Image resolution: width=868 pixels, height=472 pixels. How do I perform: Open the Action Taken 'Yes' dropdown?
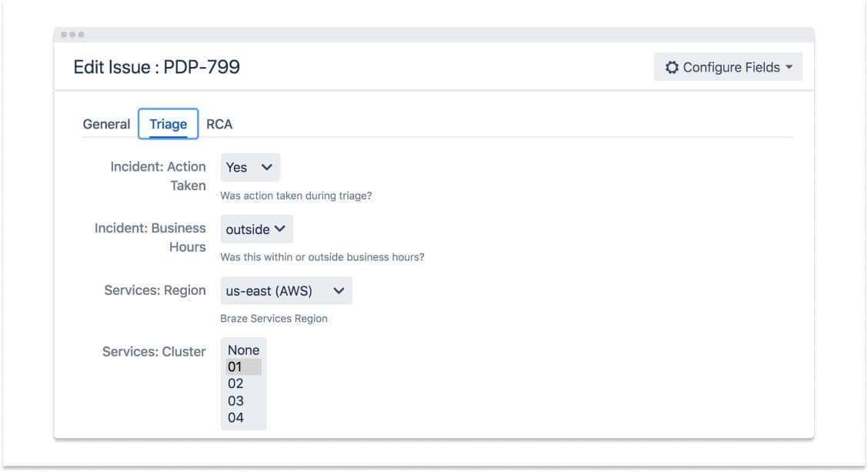coord(250,167)
